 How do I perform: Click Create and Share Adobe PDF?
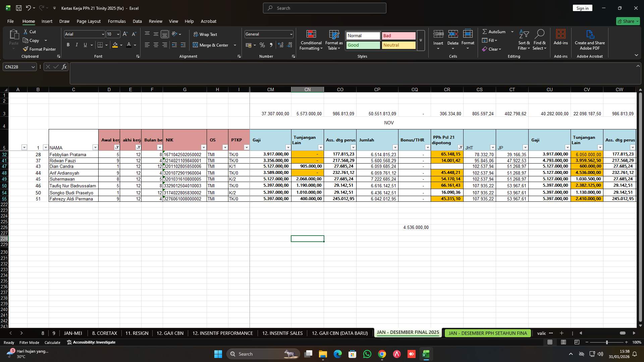tap(590, 40)
